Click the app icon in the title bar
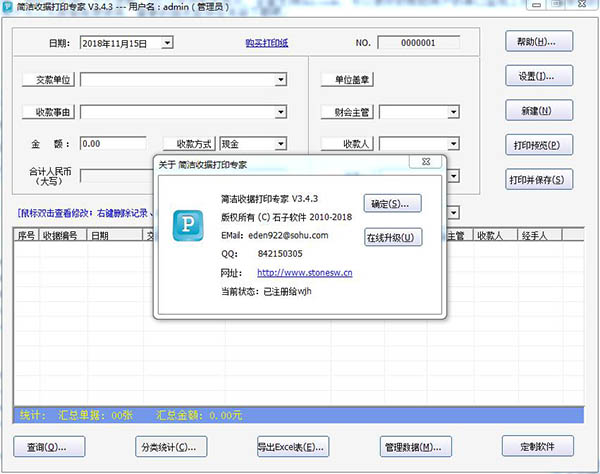600x474 pixels. point(8,8)
